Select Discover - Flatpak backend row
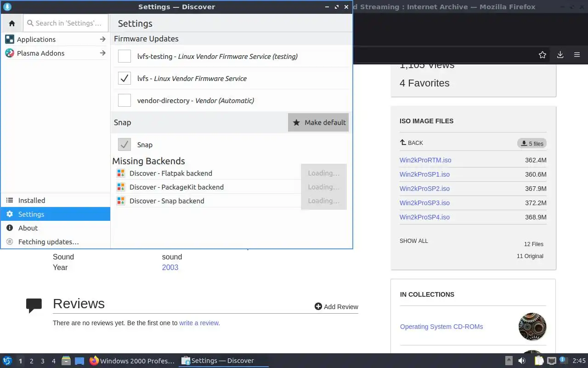The height and width of the screenshot is (368, 588). 208,173
